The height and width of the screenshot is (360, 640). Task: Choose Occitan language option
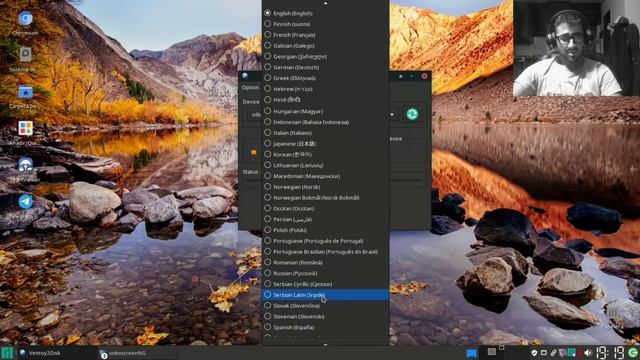coord(325,208)
